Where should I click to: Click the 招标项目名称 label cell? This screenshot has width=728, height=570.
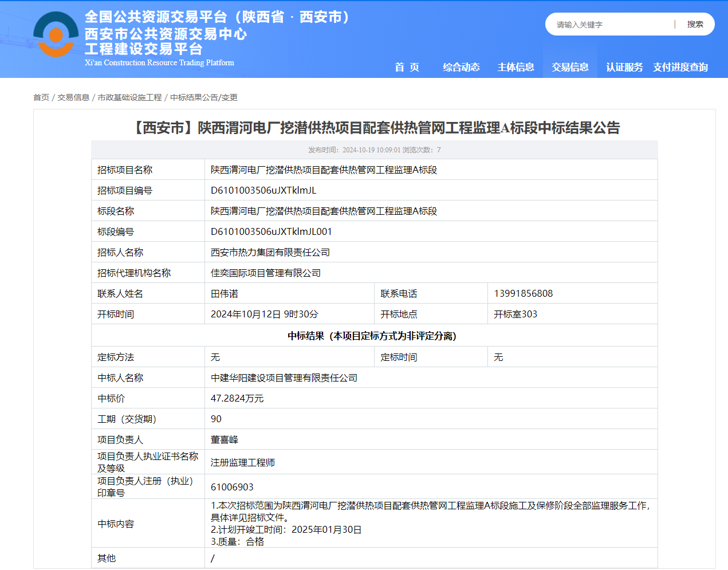148,170
